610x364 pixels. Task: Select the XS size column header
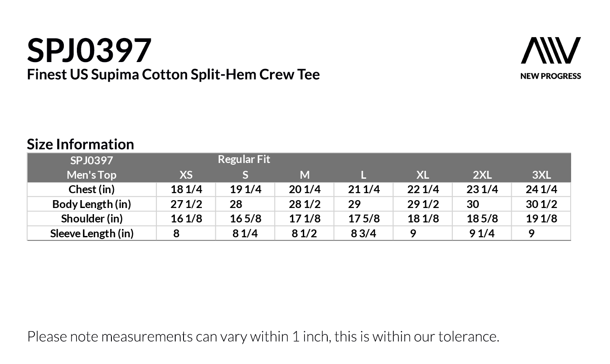[x=186, y=175]
